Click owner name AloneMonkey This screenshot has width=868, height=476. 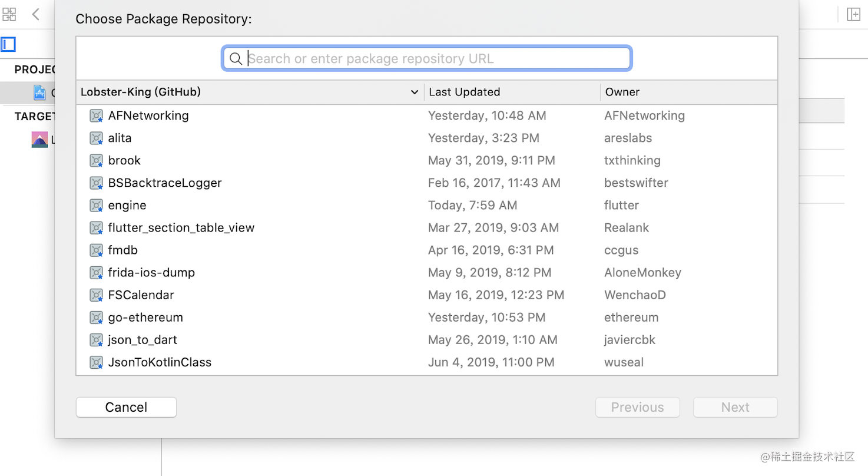tap(642, 273)
